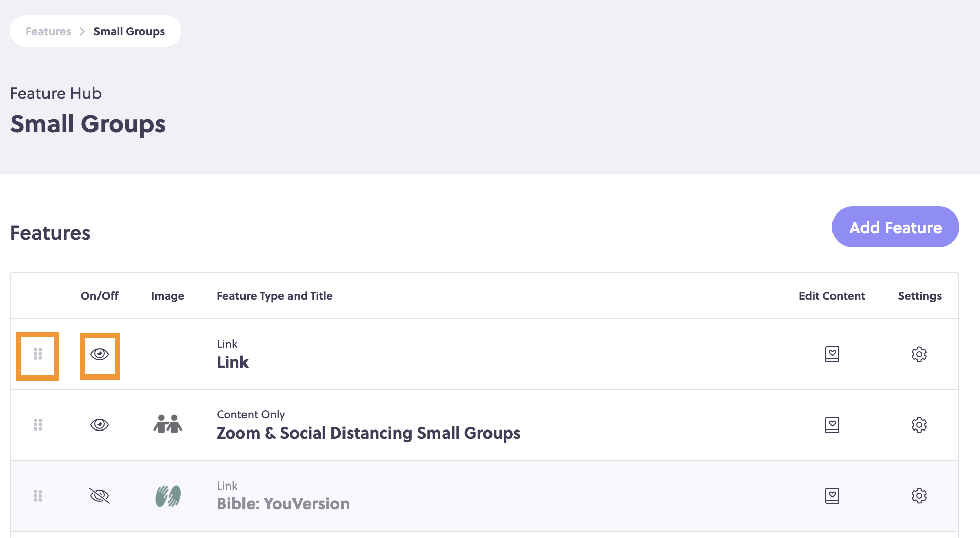
Task: Open settings gear for the Link feature
Action: 919,354
